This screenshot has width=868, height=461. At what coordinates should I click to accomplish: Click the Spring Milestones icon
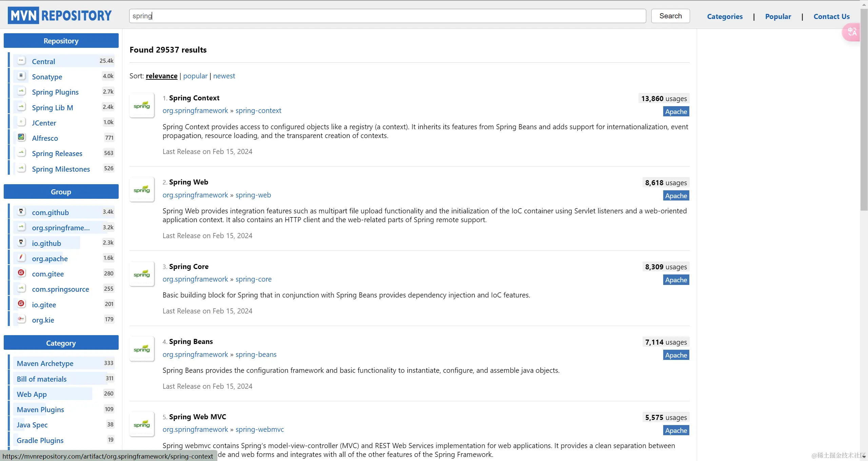click(21, 168)
